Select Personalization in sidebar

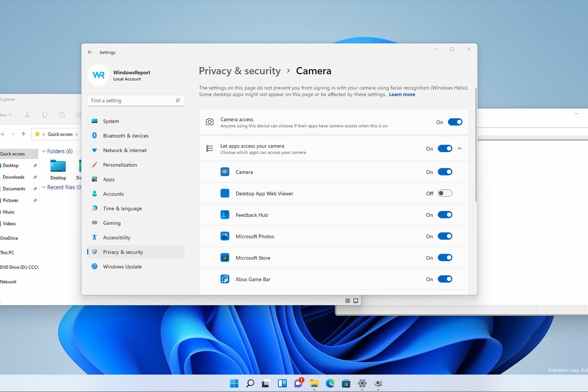136,165
